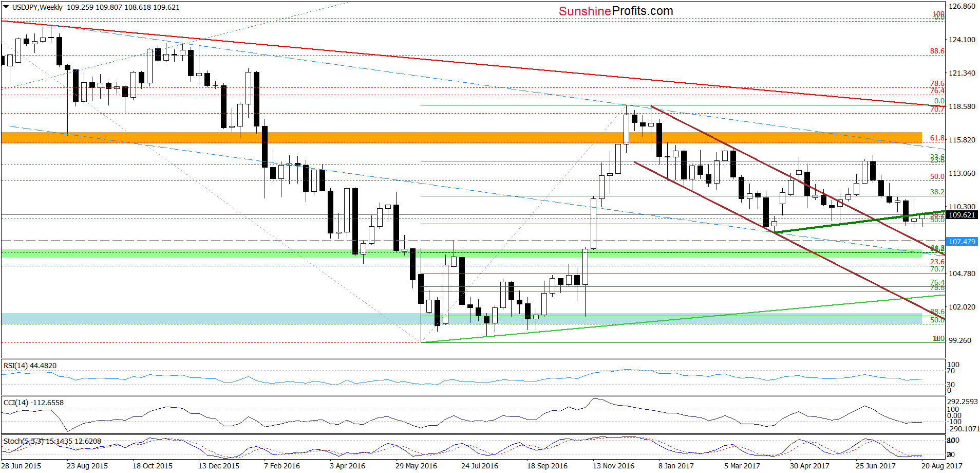Click the 124.100 price axis label
This screenshot has height=473, width=980.
click(962, 40)
